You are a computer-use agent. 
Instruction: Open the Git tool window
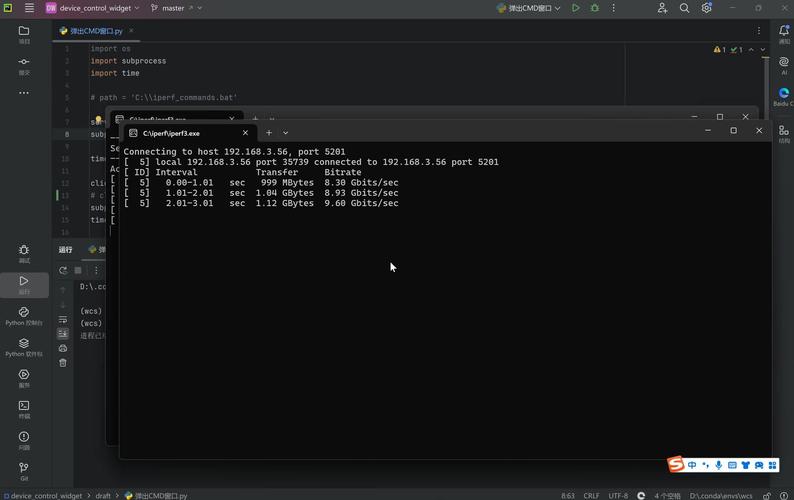click(24, 470)
